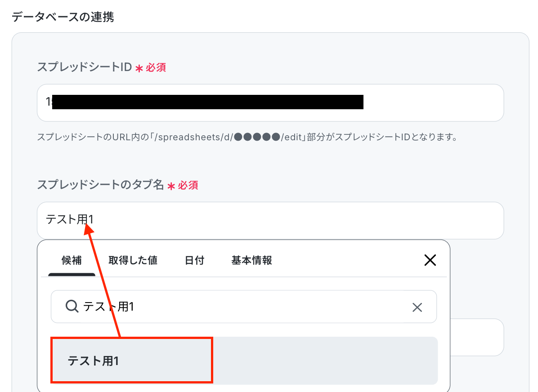Close the candidate popup with X icon

coord(430,260)
